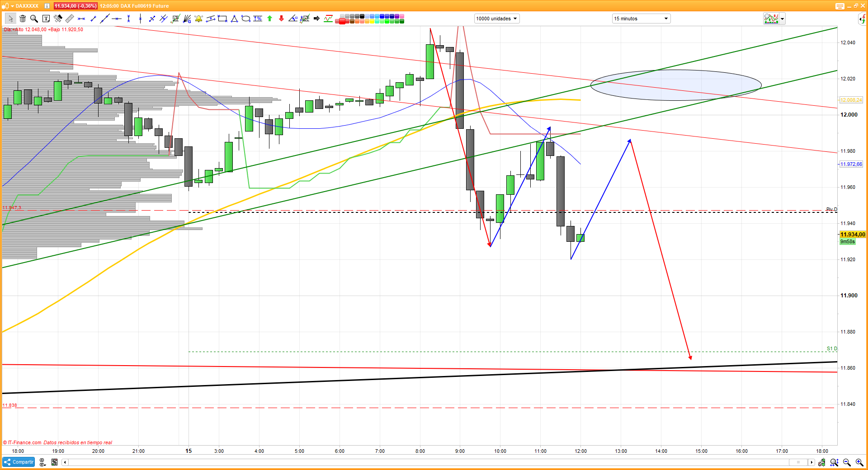Viewport: 868px width, 470px height.
Task: Open the DAXXXXX instrument dropdown arrow
Action: (12, 6)
